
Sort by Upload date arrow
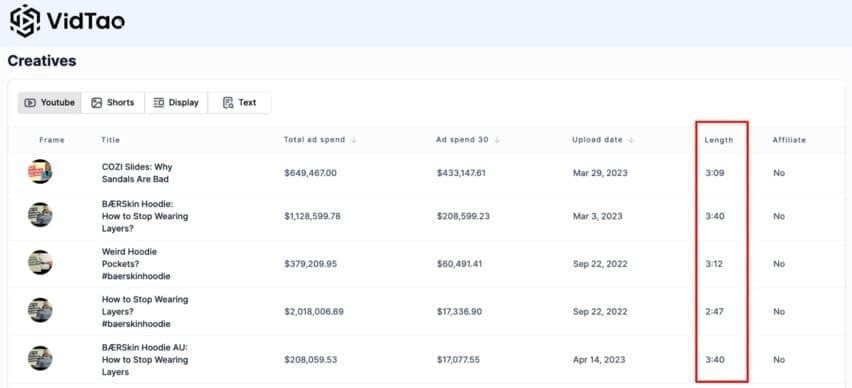click(x=631, y=140)
